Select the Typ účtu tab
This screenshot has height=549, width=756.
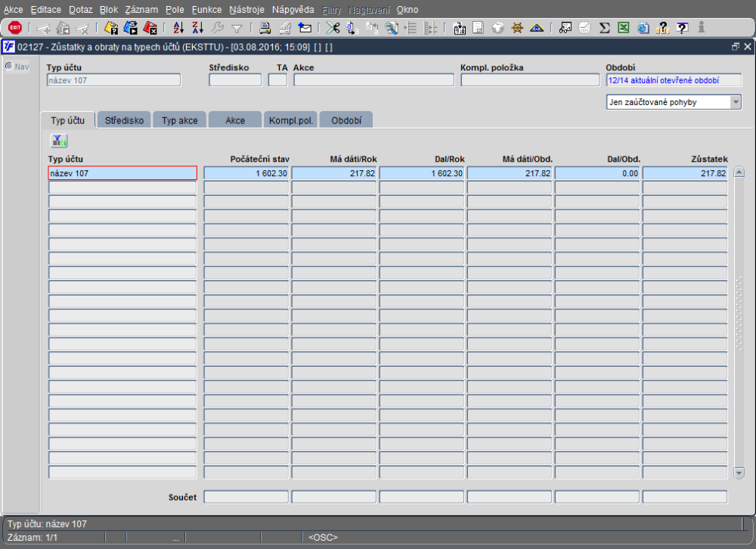tap(68, 120)
